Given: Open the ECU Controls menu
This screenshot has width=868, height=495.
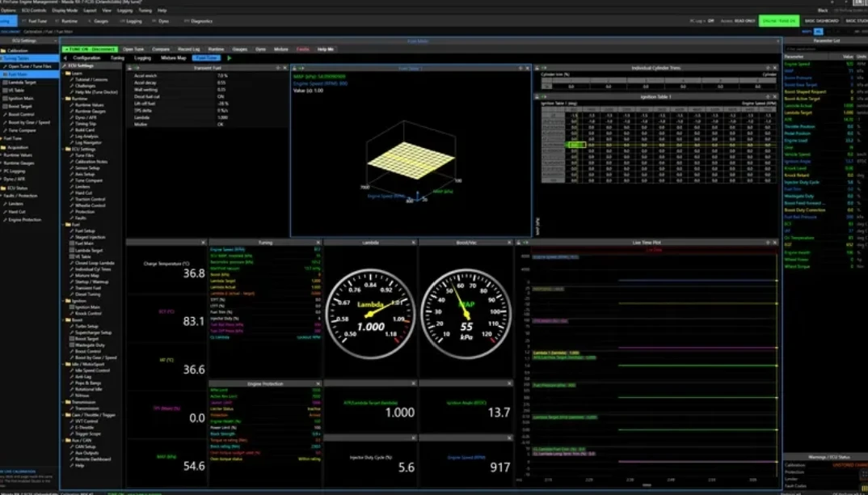Looking at the screenshot, I should [34, 11].
